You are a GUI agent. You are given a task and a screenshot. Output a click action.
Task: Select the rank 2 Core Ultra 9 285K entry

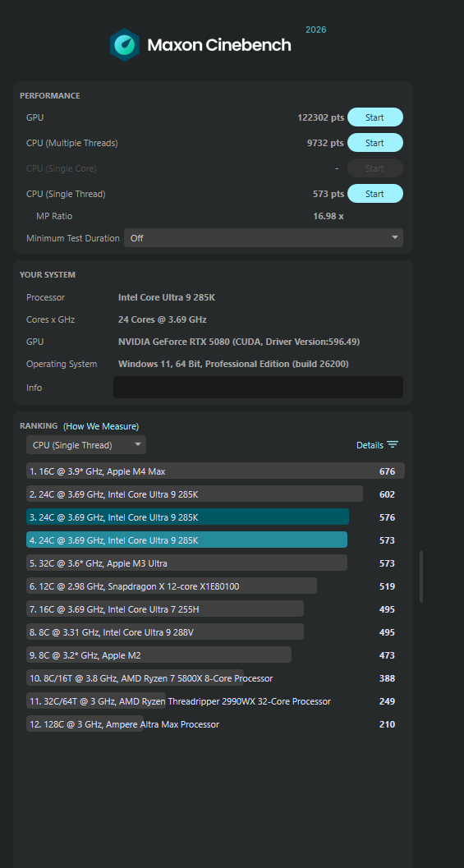215,494
